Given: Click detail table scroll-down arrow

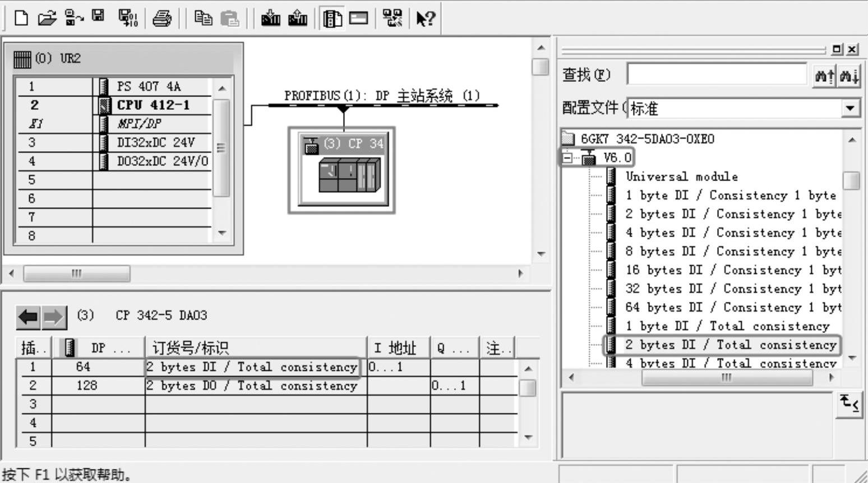Looking at the screenshot, I should (528, 437).
